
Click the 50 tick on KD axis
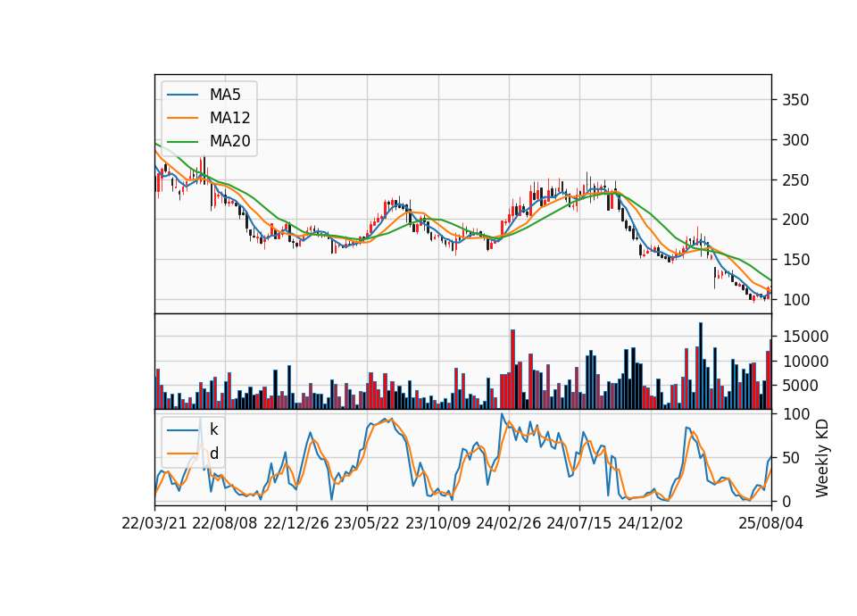tap(791, 458)
